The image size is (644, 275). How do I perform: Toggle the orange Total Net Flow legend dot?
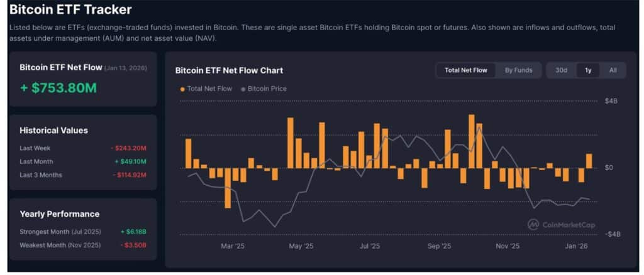[x=182, y=89]
